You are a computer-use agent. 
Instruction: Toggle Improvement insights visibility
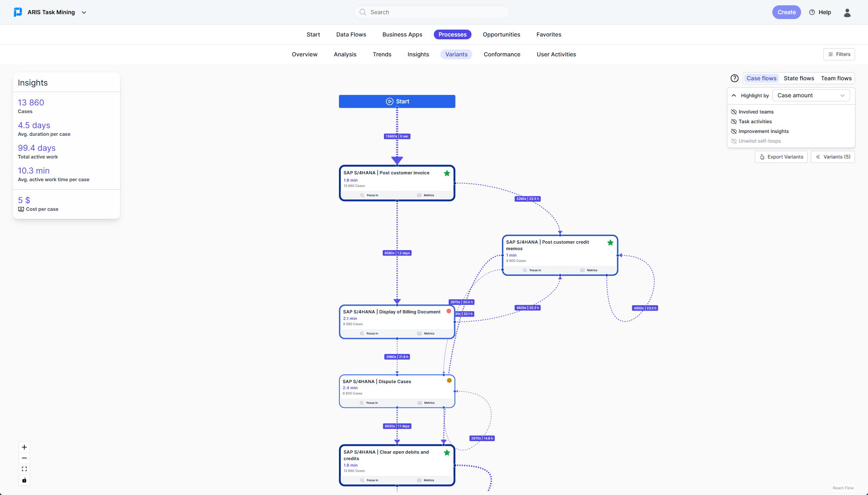click(733, 131)
